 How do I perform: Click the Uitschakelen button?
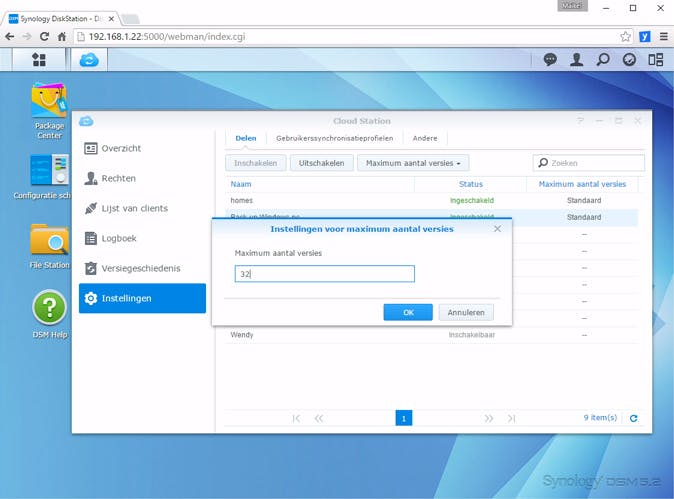[322, 163]
